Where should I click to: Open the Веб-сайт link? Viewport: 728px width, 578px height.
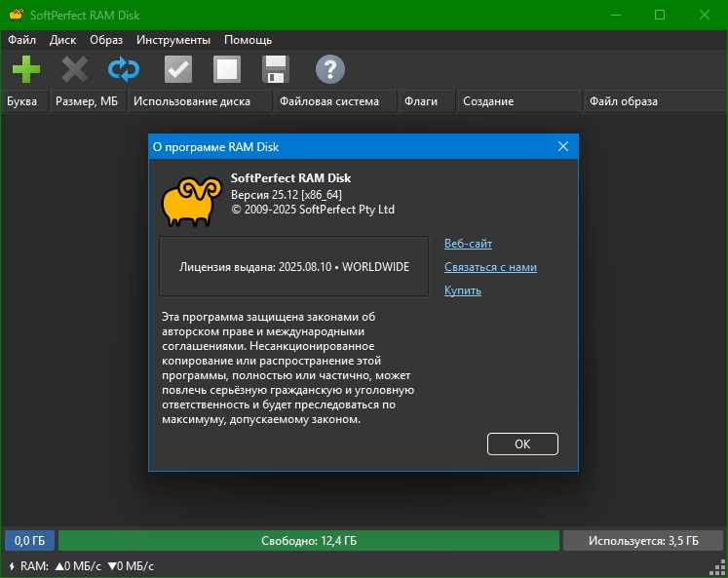click(x=468, y=244)
